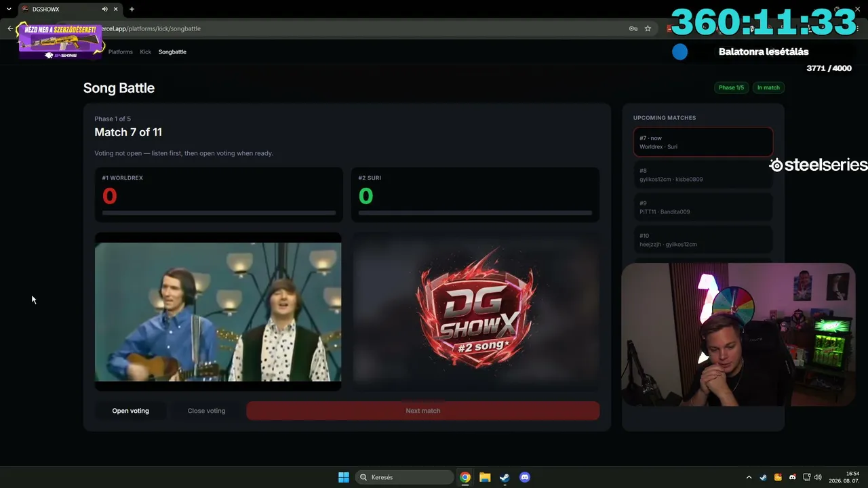Click the Steam icon in the system tray
Image resolution: width=868 pixels, height=488 pixels.
coord(764,477)
